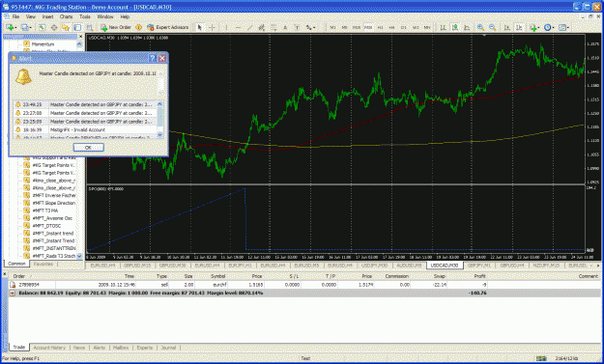
Task: Click the New Order button
Action: 116,27
